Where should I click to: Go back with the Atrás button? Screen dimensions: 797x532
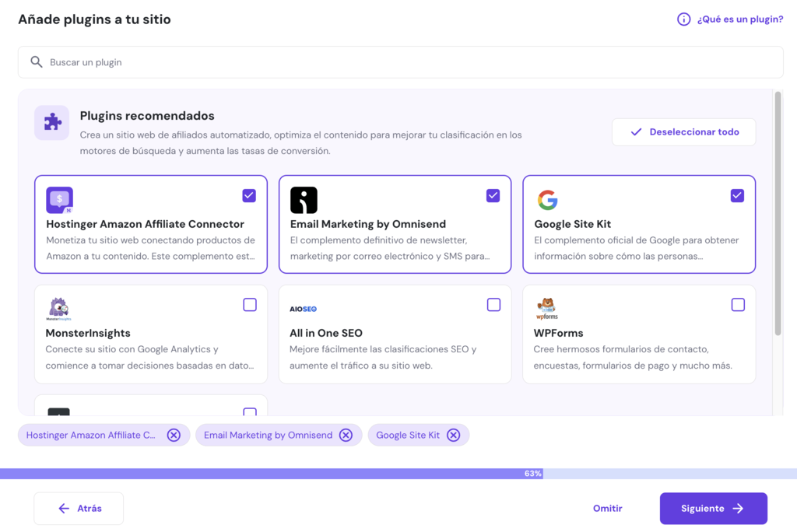79,508
